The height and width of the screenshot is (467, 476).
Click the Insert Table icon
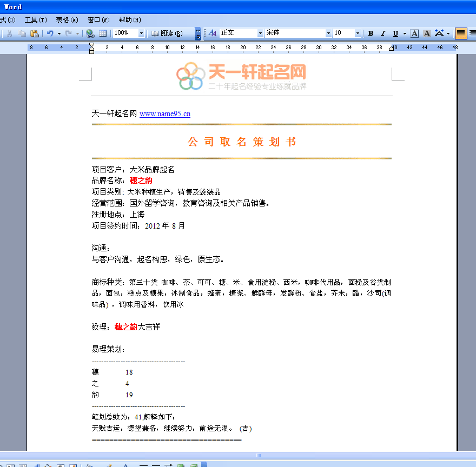pos(103,34)
